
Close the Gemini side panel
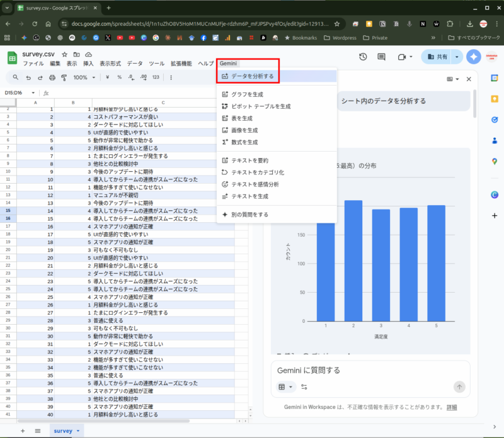468,79
